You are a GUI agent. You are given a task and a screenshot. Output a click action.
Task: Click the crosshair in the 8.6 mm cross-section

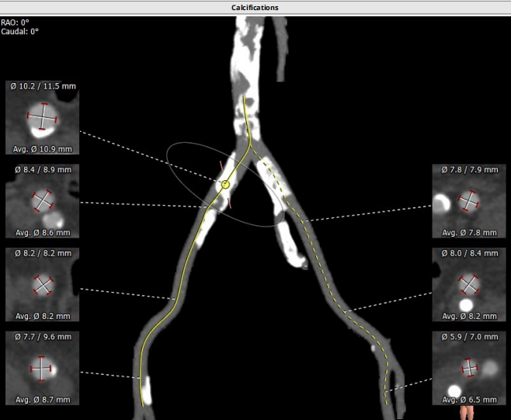tap(43, 201)
